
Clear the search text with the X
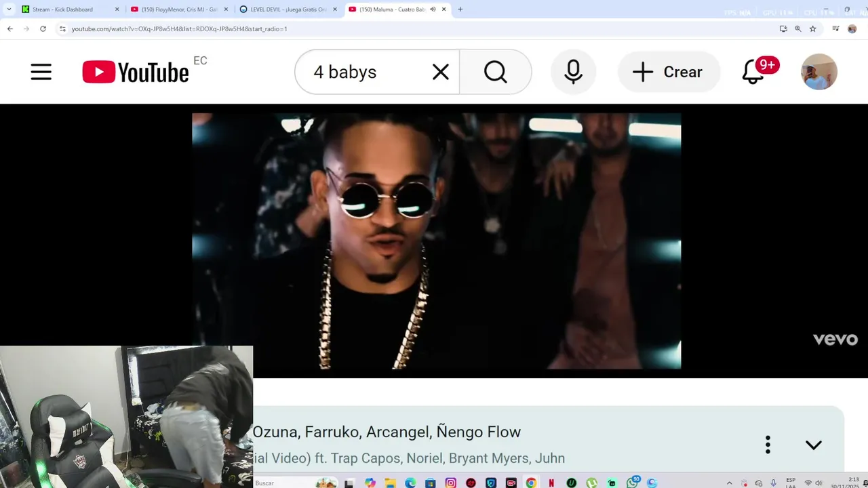point(441,72)
